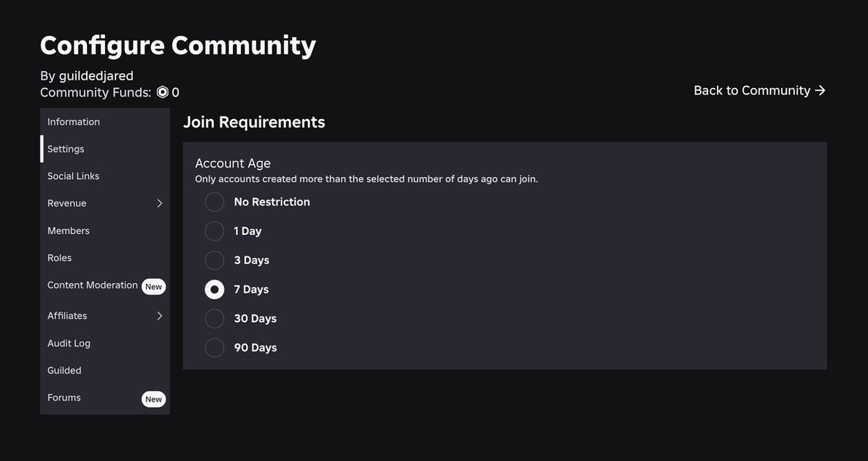Deselect the currently chosen 7 Days option

click(214, 289)
